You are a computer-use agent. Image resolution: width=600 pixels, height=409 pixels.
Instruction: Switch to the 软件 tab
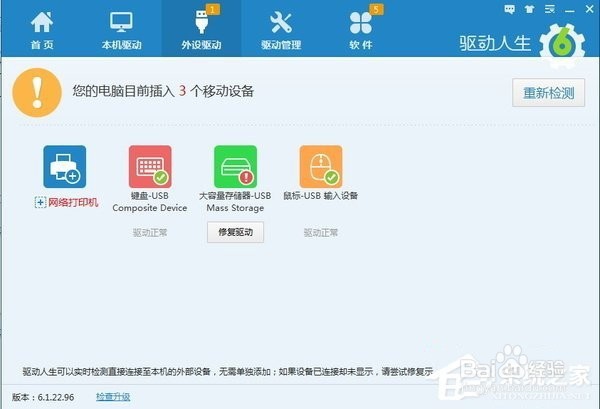point(361,31)
